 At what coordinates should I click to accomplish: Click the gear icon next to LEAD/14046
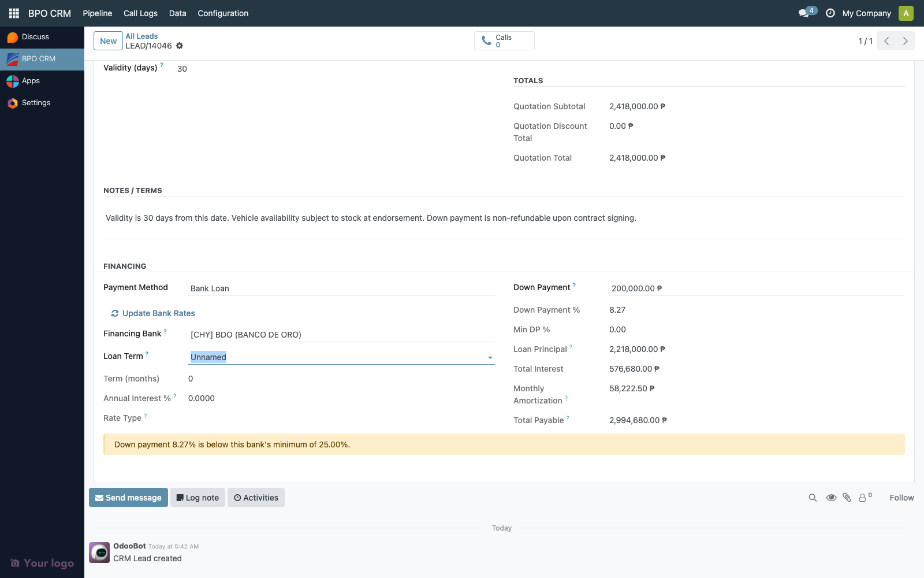[180, 46]
